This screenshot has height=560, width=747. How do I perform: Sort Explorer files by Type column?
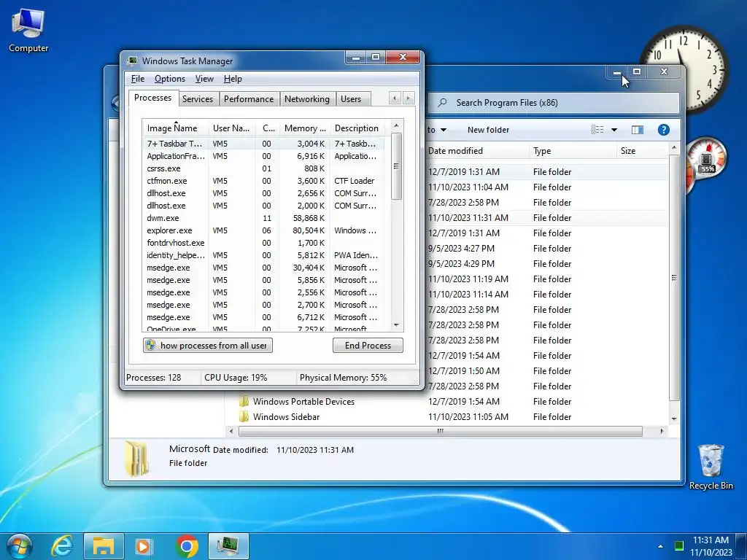coord(573,150)
